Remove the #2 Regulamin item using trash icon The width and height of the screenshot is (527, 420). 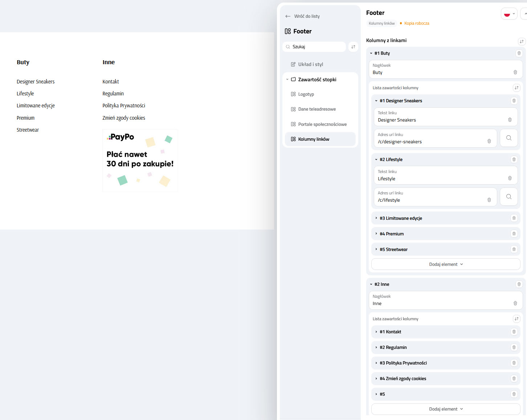click(x=514, y=347)
